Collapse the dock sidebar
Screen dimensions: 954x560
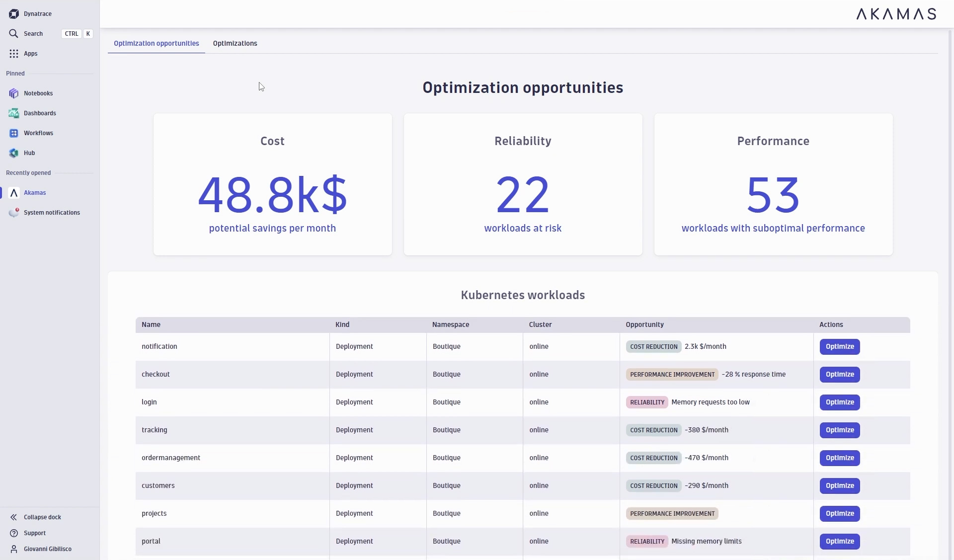point(42,517)
